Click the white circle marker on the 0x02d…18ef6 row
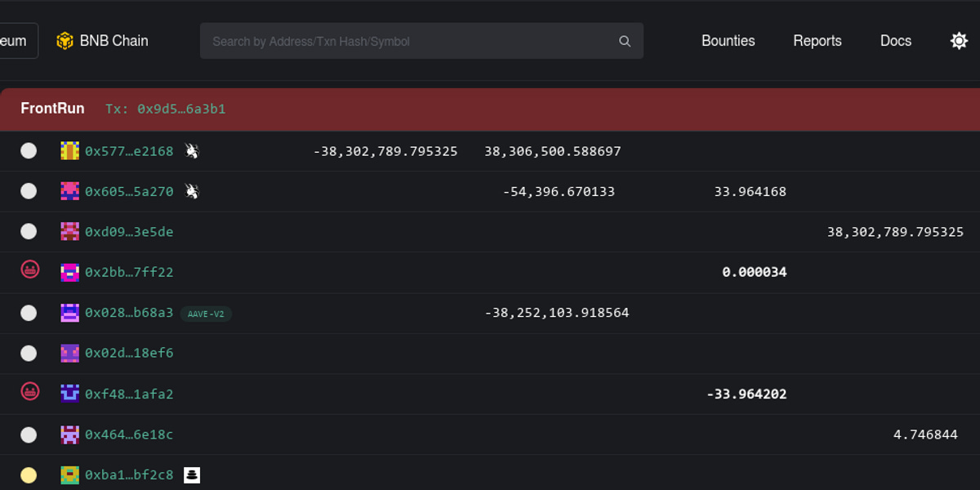Viewport: 980px width, 490px height. 29,353
